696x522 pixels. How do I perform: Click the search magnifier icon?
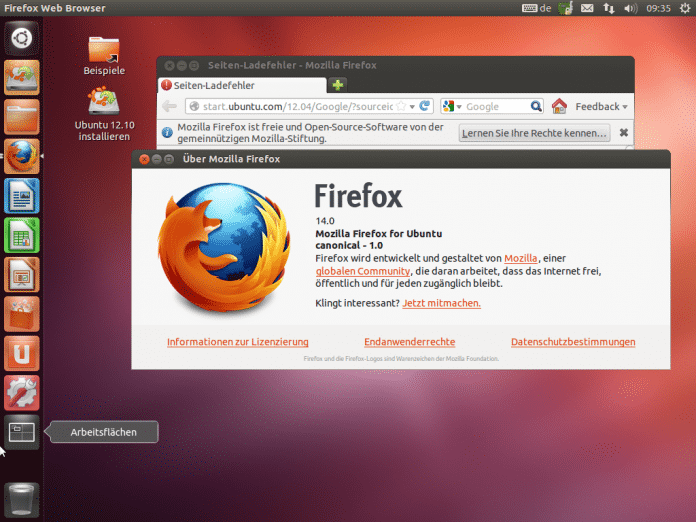pos(536,106)
